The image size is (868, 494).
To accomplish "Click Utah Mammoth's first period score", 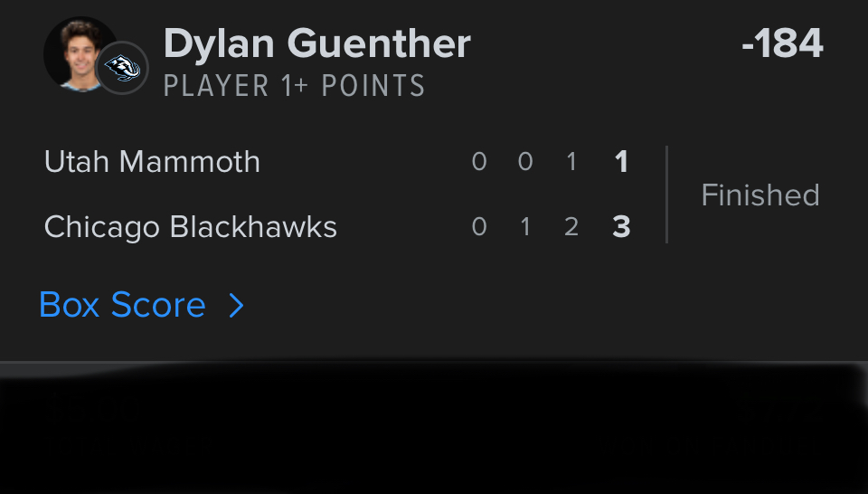I will click(479, 162).
